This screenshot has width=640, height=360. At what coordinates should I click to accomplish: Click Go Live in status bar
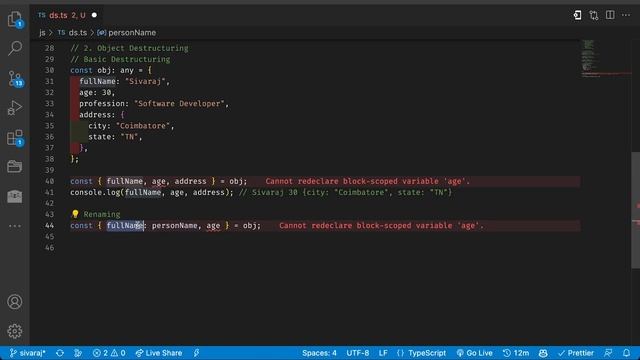[474, 353]
